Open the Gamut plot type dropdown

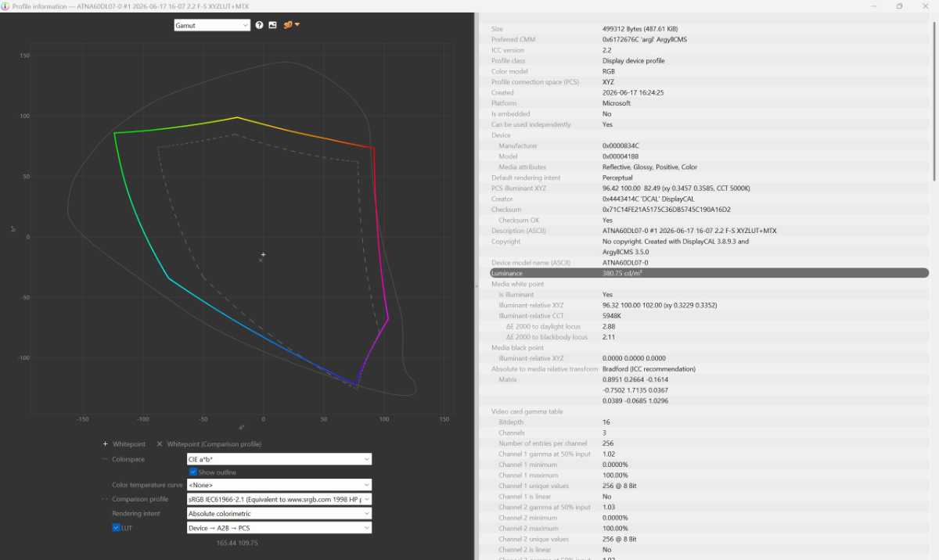(212, 25)
